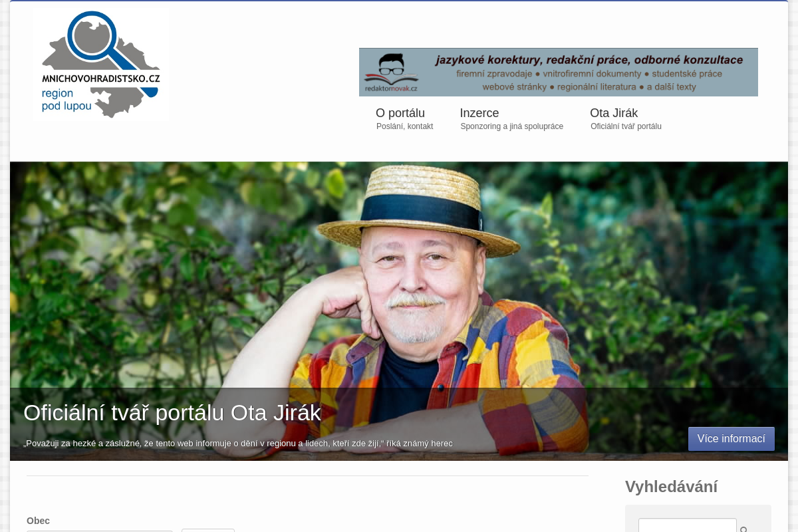Click the button next to the Obec field
Viewport: 798px width, 532px height.
tap(208, 531)
